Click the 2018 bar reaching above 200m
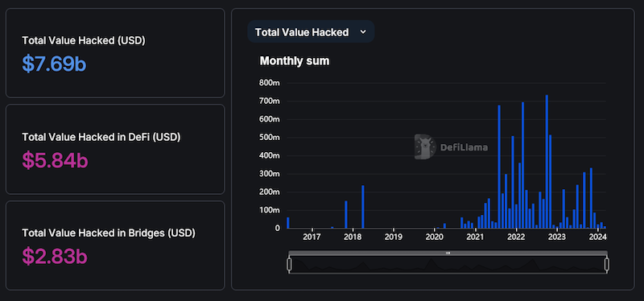The width and height of the screenshot is (644, 301). (363, 207)
